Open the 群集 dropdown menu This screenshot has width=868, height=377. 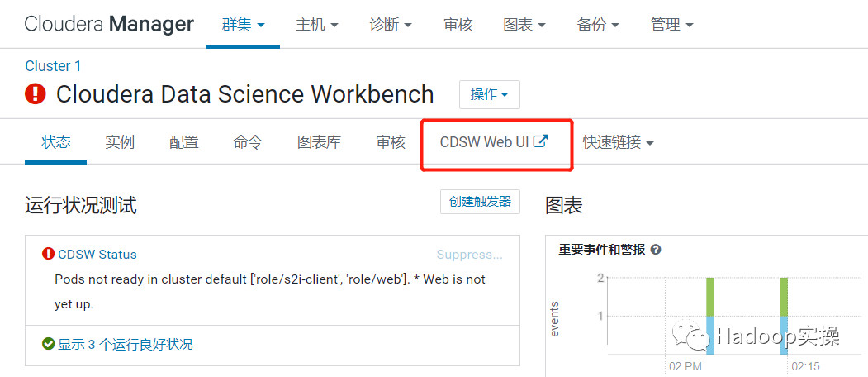243,25
